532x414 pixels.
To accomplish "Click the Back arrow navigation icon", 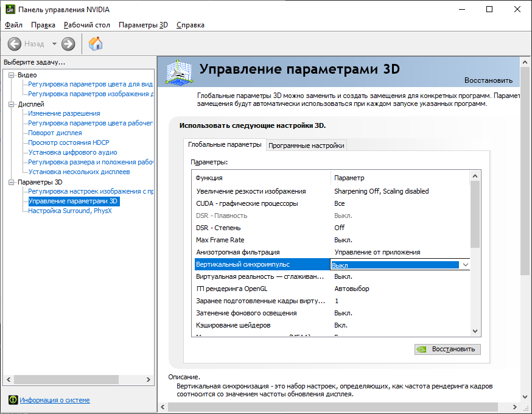I will (x=14, y=44).
